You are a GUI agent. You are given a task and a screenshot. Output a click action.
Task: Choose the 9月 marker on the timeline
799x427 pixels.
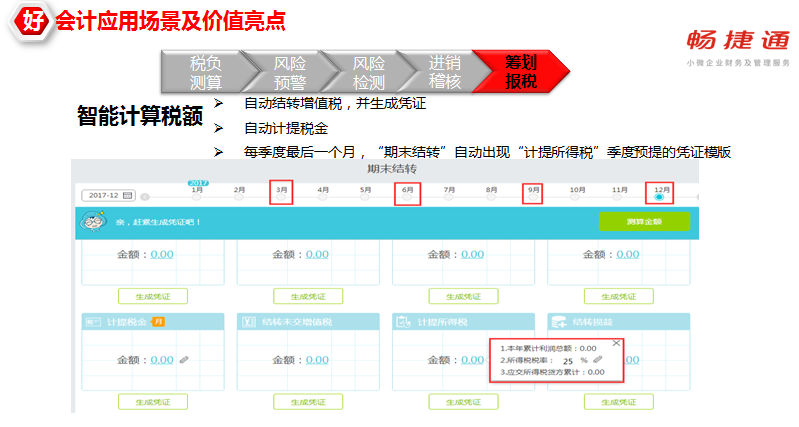pyautogui.click(x=533, y=196)
